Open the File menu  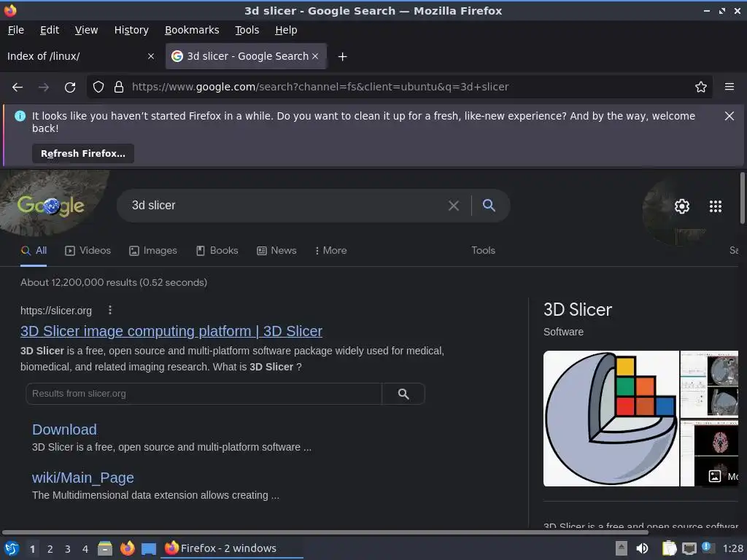16,30
